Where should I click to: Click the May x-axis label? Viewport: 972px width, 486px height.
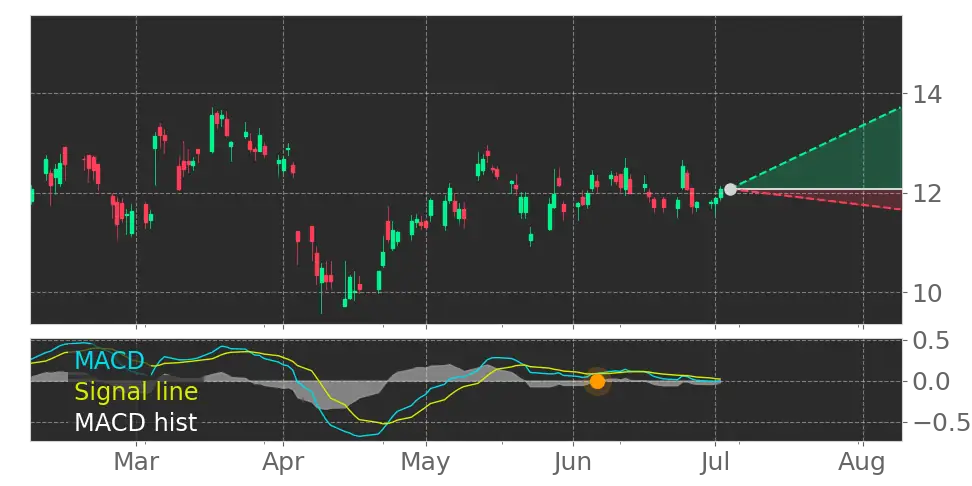(426, 463)
